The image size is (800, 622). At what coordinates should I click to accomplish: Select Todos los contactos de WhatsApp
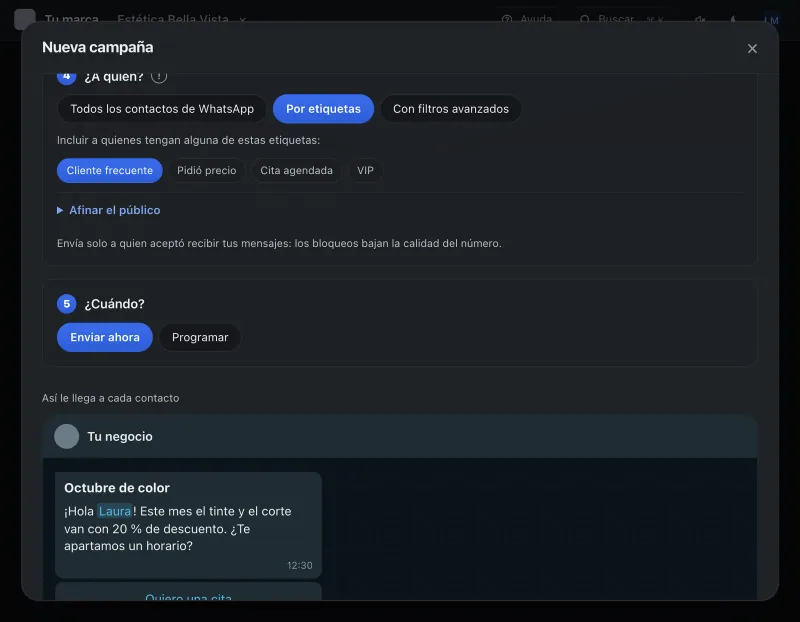[x=162, y=109]
